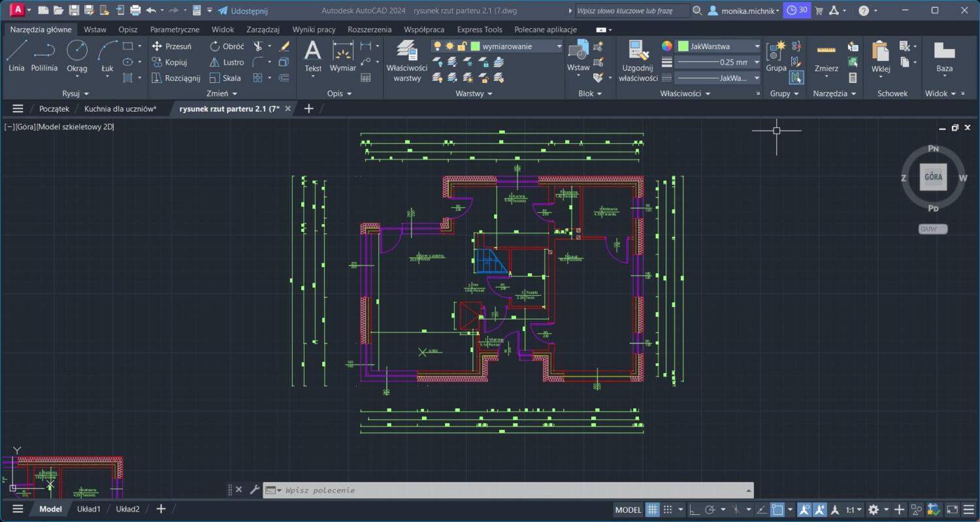Open Właściwości warstwy layer properties
Screen dimensions: 980x522
[407, 60]
